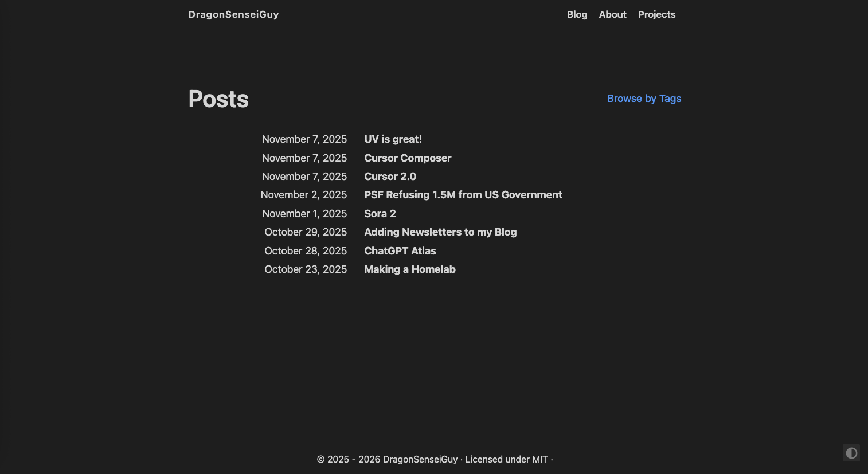Image resolution: width=868 pixels, height=474 pixels.
Task: Toggle the dark/light theme icon
Action: [851, 453]
